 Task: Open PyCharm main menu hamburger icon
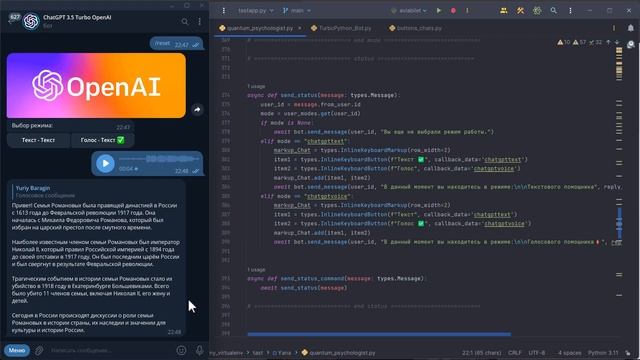(x=224, y=11)
